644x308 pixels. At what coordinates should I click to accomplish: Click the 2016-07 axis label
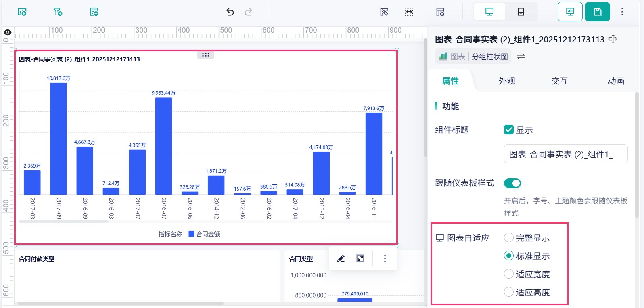[164, 208]
